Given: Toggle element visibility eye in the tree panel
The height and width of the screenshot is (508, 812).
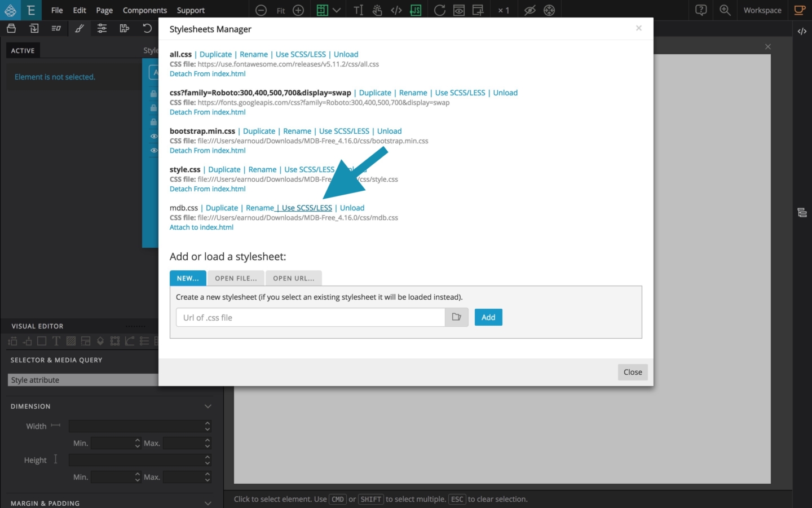Looking at the screenshot, I should [x=153, y=137].
